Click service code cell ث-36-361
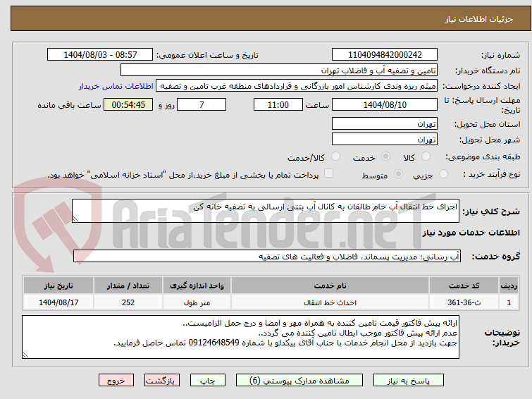 464,302
